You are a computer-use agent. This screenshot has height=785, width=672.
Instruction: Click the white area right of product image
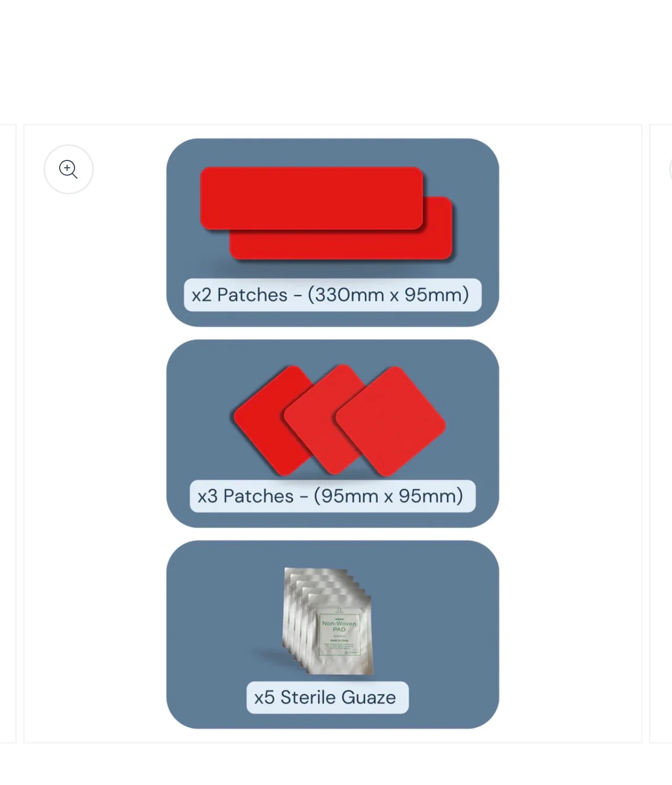(x=570, y=433)
